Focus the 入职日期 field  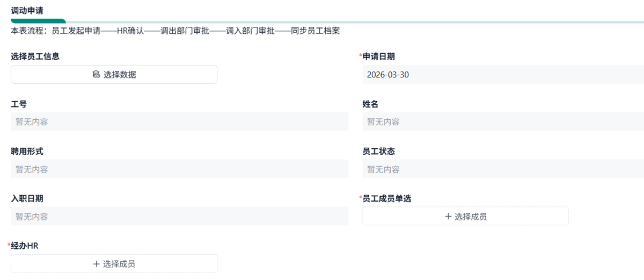tap(179, 217)
